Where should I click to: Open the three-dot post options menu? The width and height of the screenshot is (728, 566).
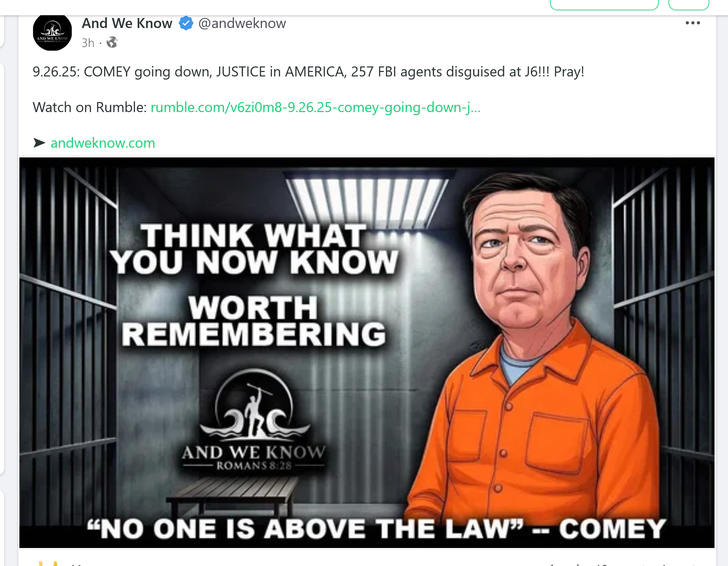pyautogui.click(x=693, y=23)
